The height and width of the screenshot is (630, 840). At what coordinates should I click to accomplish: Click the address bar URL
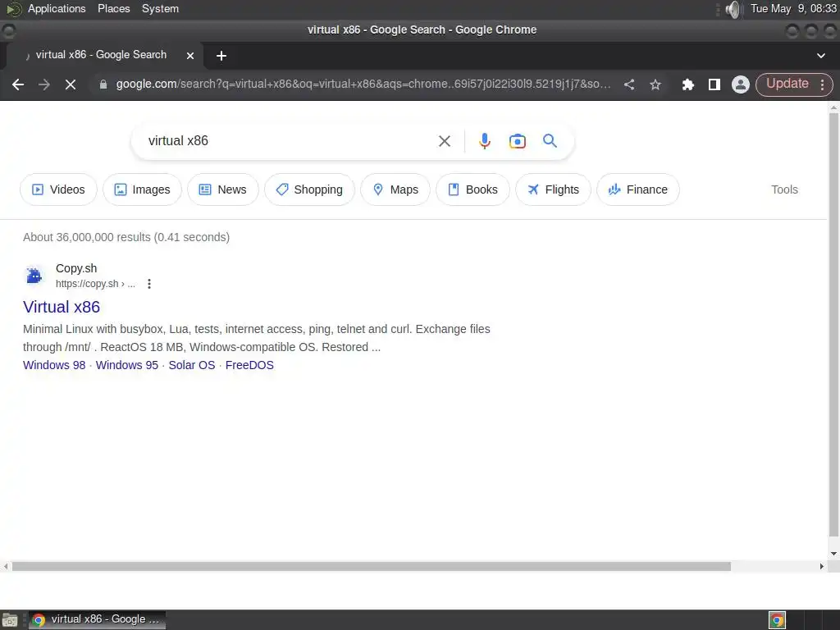point(363,84)
